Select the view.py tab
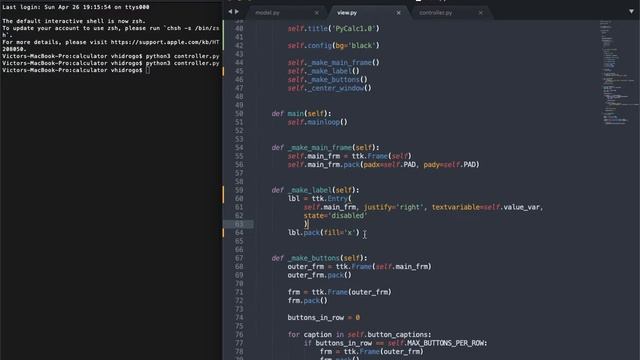The width and height of the screenshot is (640, 360). pyautogui.click(x=347, y=13)
